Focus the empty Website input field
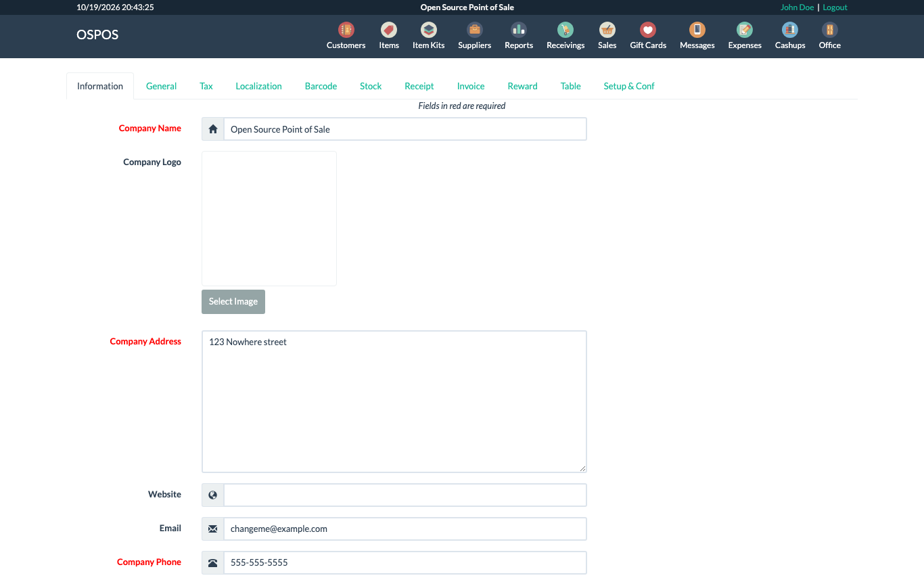Screen dimensions: 924x582 click(405, 495)
